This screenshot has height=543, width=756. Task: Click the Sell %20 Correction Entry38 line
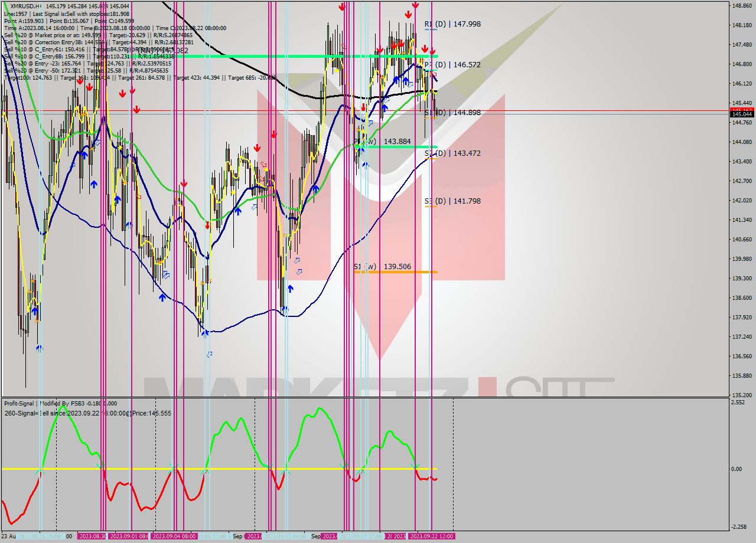coord(99,42)
